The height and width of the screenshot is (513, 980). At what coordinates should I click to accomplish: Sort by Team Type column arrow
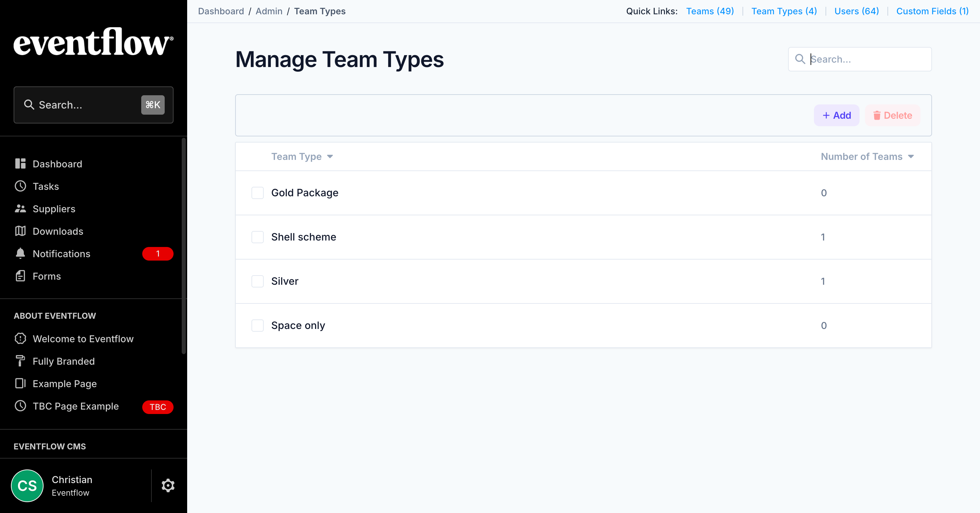(x=330, y=157)
